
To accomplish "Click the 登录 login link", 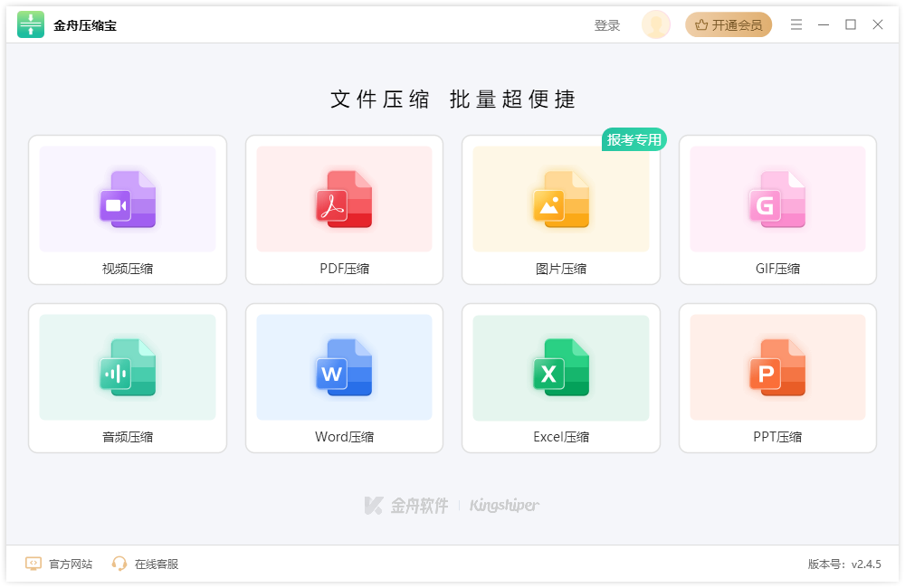I will pyautogui.click(x=606, y=24).
